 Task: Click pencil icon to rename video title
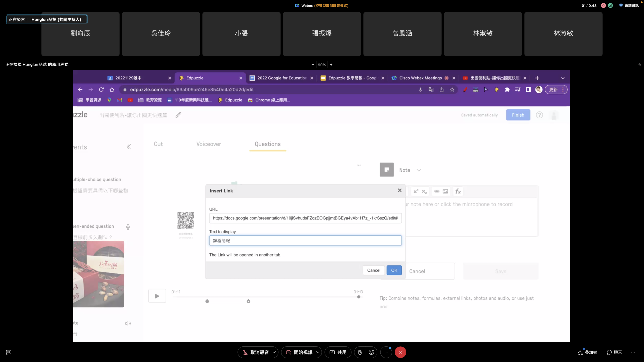point(178,115)
